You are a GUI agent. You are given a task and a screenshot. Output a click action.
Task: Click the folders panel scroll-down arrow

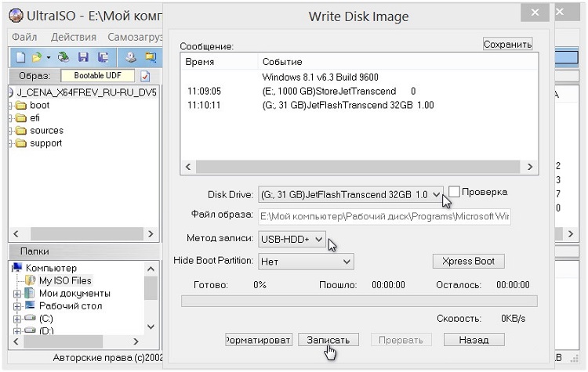151,327
